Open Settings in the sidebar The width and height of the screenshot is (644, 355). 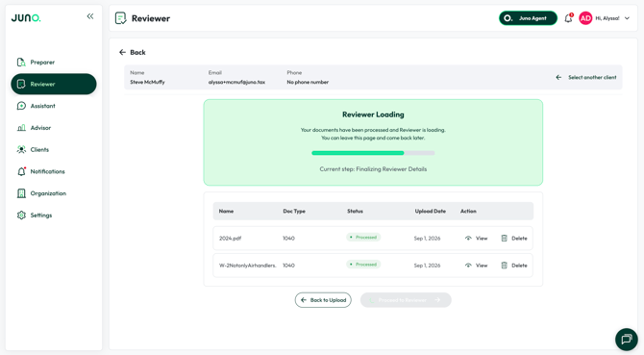pyautogui.click(x=54, y=215)
